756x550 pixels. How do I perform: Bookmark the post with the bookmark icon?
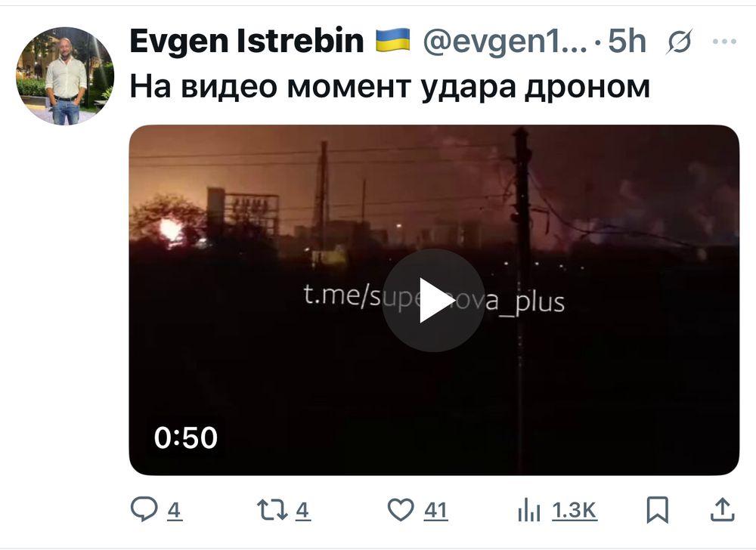[x=657, y=510]
